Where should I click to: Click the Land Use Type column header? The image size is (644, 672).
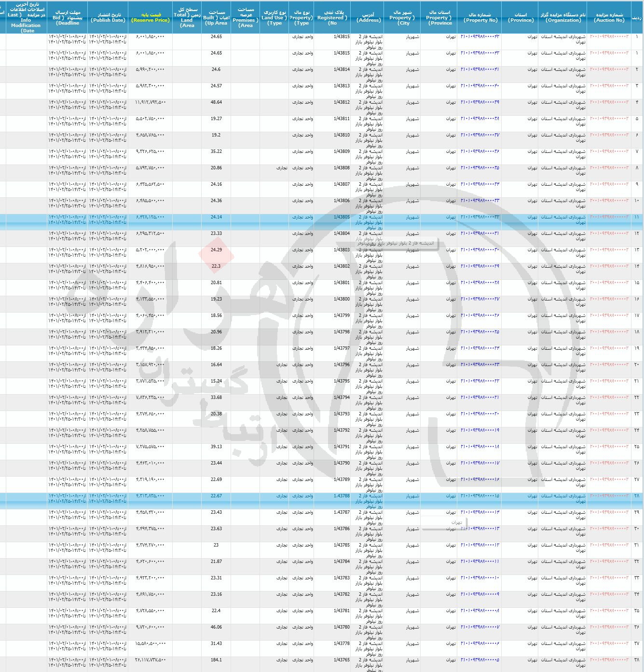click(274, 17)
